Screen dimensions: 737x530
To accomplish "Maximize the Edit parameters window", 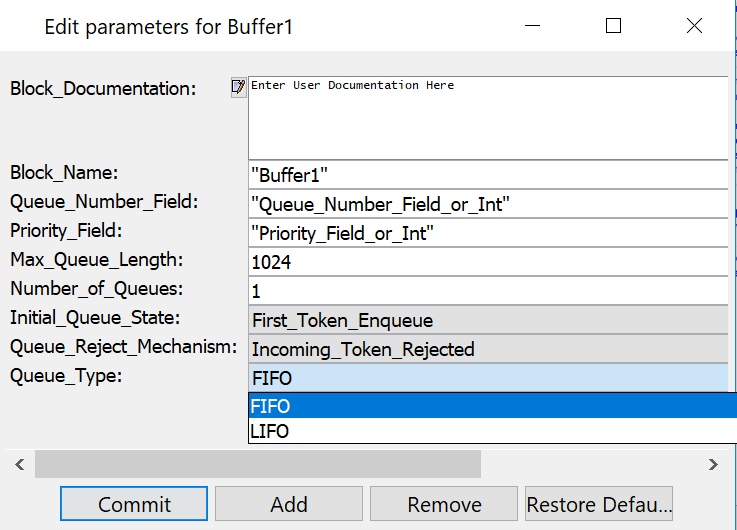I will [x=614, y=26].
